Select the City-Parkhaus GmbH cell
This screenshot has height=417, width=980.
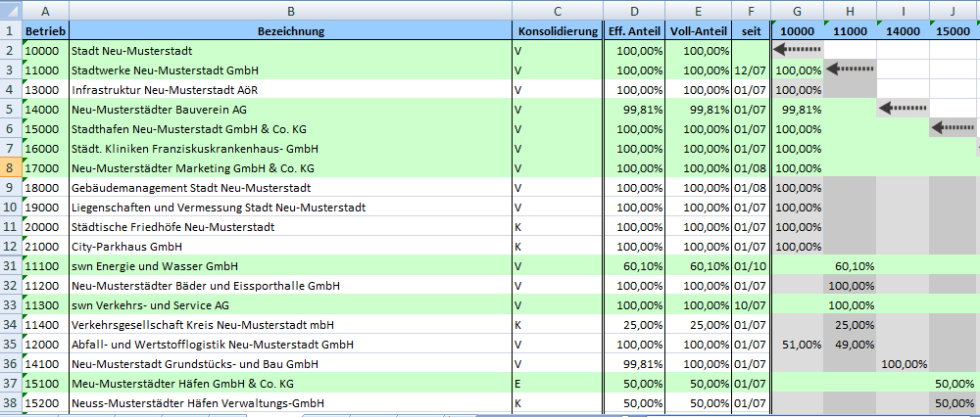click(x=291, y=247)
